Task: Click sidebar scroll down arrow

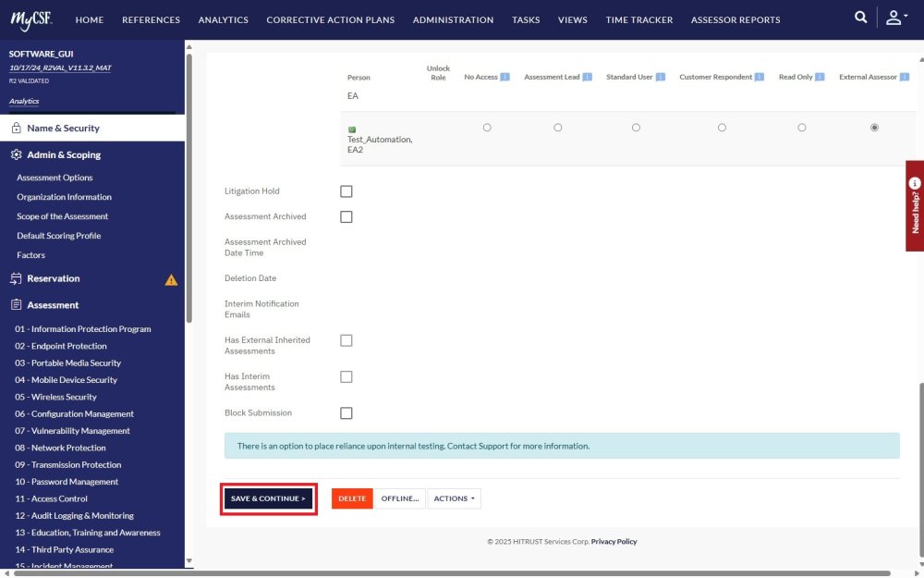Action: coord(188,561)
